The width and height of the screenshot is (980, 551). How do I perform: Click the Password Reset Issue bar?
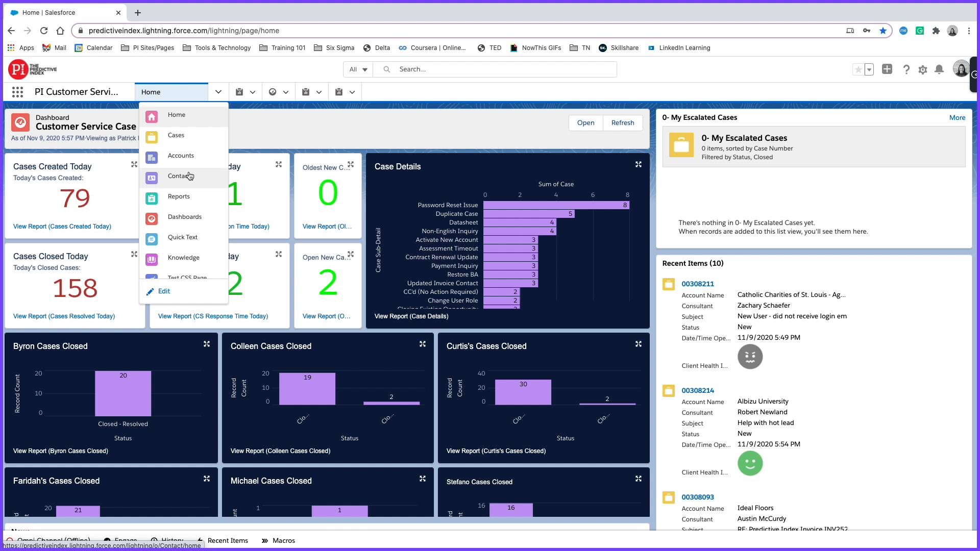pos(556,205)
